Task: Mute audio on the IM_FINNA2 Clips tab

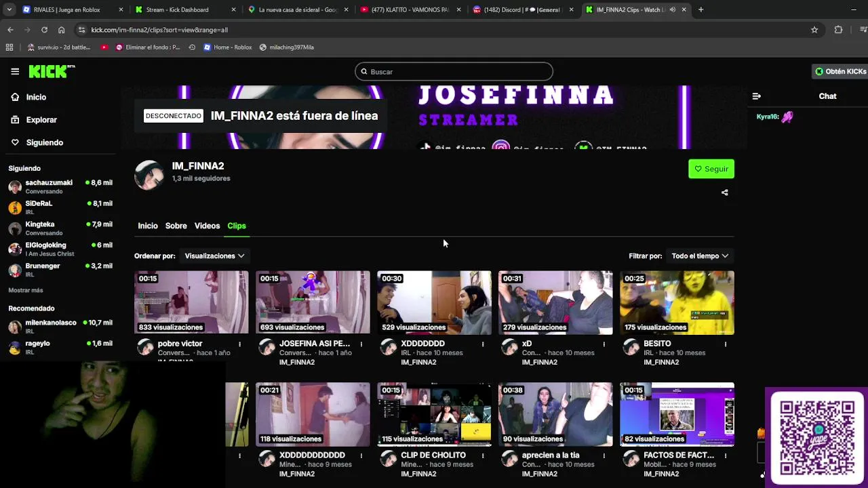Action: tap(672, 9)
